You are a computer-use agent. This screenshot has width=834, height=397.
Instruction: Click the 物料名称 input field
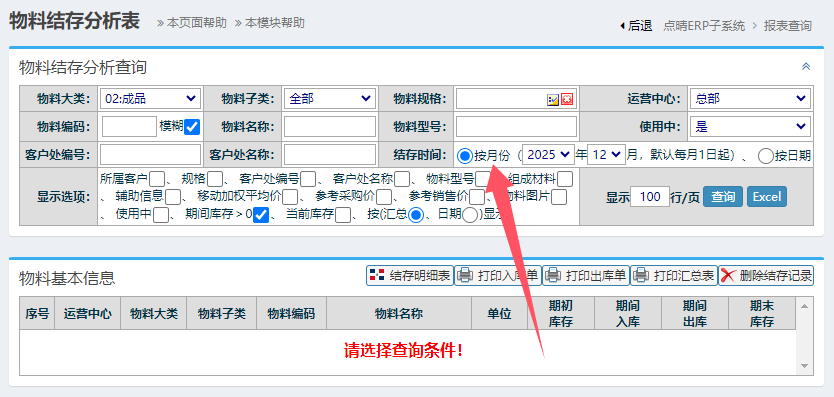coord(330,127)
